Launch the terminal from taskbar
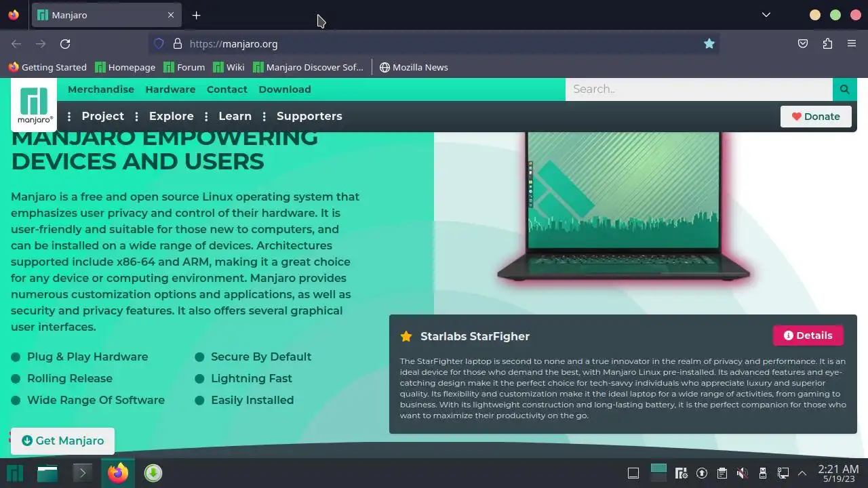Image resolution: width=868 pixels, height=488 pixels. click(82, 473)
